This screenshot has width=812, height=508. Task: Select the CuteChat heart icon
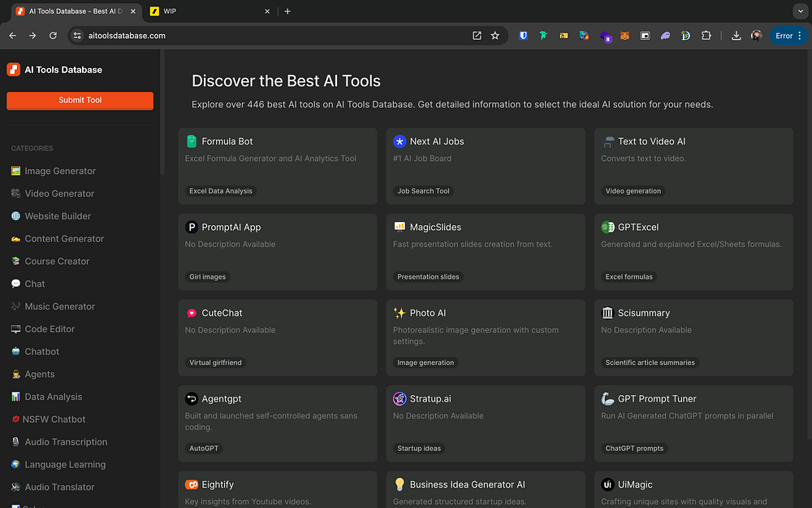(192, 313)
